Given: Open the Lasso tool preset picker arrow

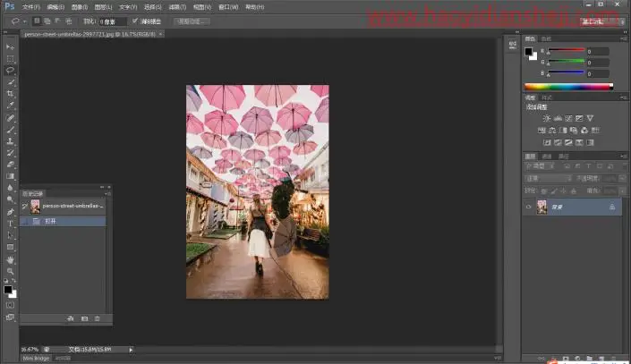Looking at the screenshot, I should pos(24,21).
